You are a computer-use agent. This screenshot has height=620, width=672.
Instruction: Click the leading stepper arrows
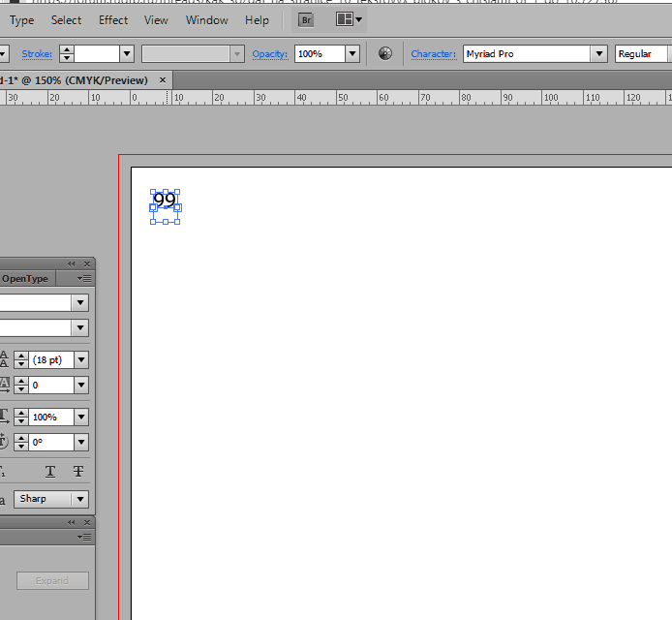tap(21, 359)
